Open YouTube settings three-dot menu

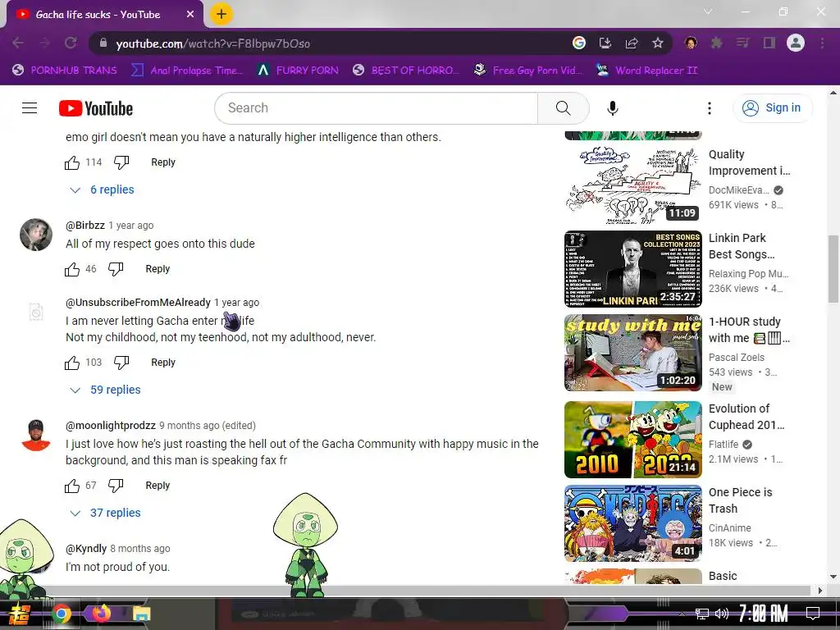coord(710,108)
